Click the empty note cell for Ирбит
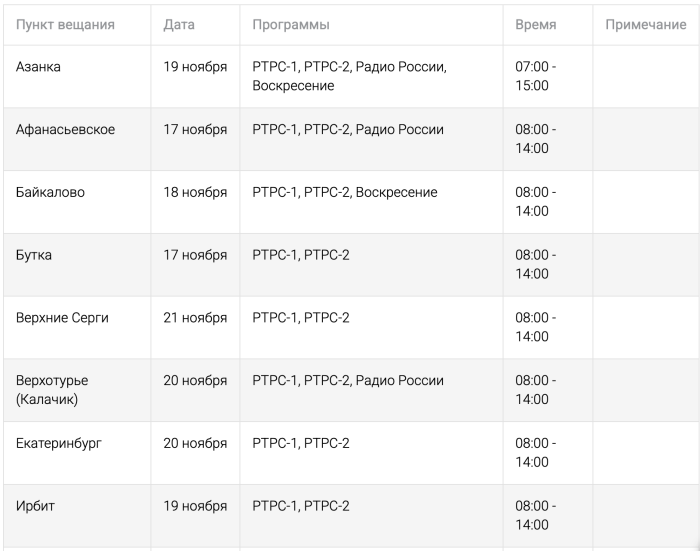700x551 pixels. (645, 515)
